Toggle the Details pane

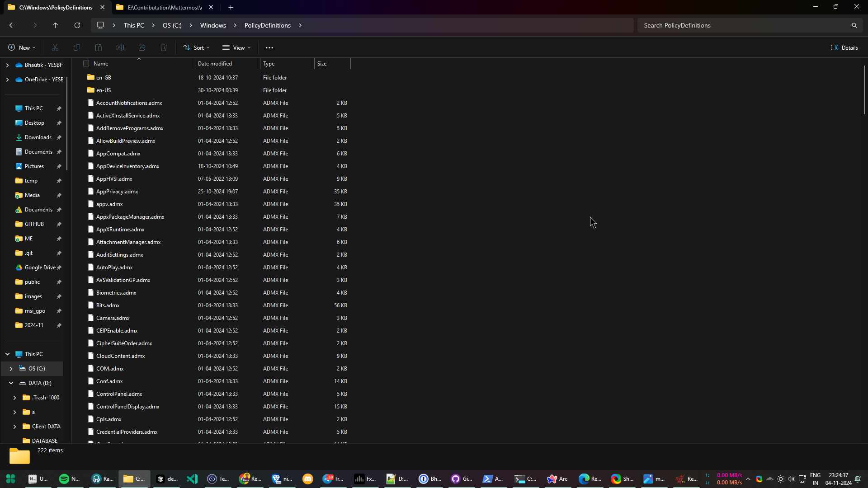844,47
